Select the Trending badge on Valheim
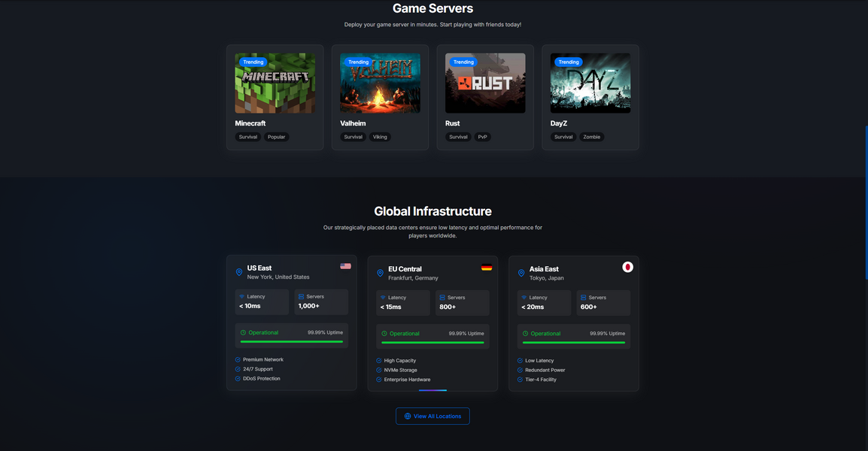Screen dimensions: 868x451 point(359,62)
